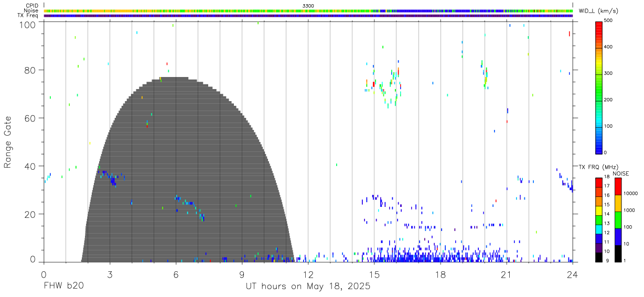The image size is (644, 297).
Task: Click the 15 tick on the UT hours axis
Action: (x=374, y=274)
